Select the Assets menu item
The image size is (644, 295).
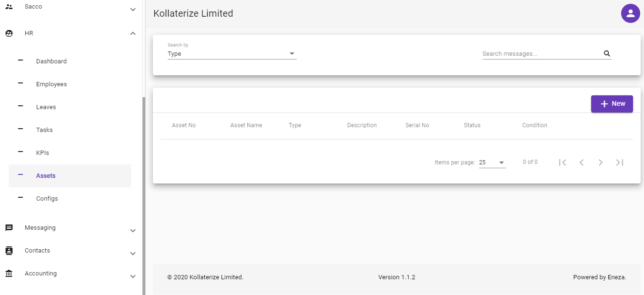tap(70, 176)
